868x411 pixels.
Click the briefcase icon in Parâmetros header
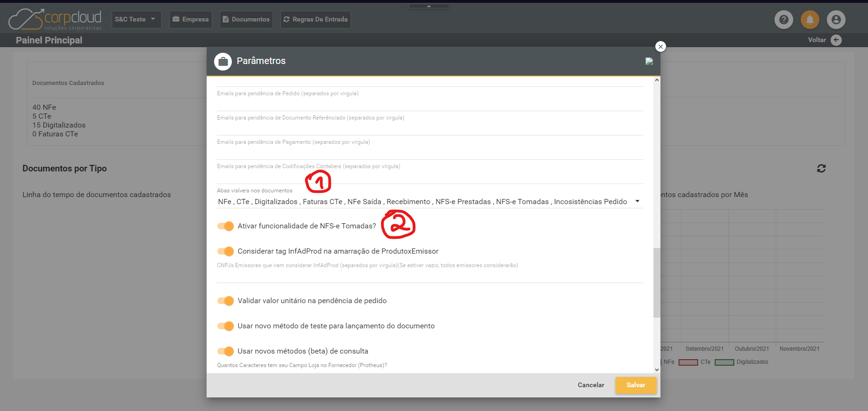click(x=223, y=61)
